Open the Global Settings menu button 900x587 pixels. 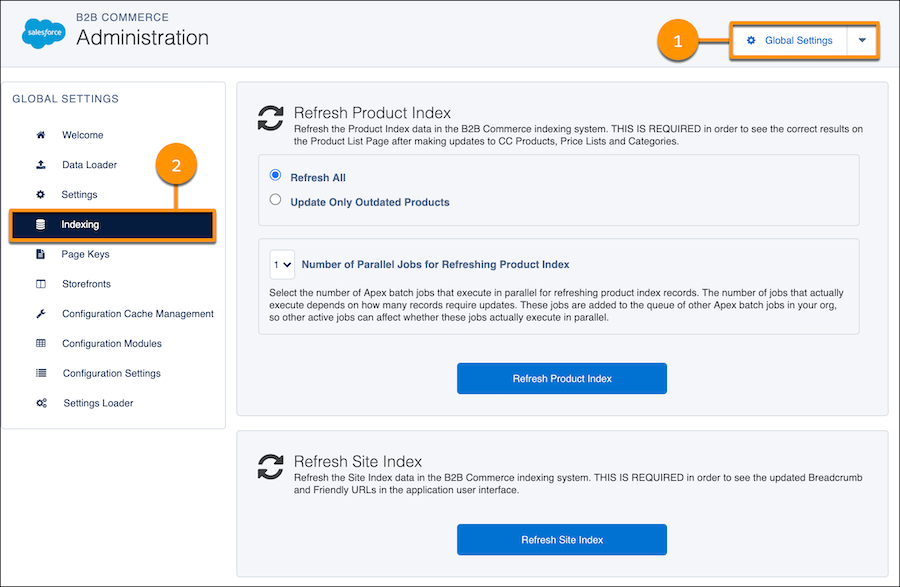(x=790, y=40)
